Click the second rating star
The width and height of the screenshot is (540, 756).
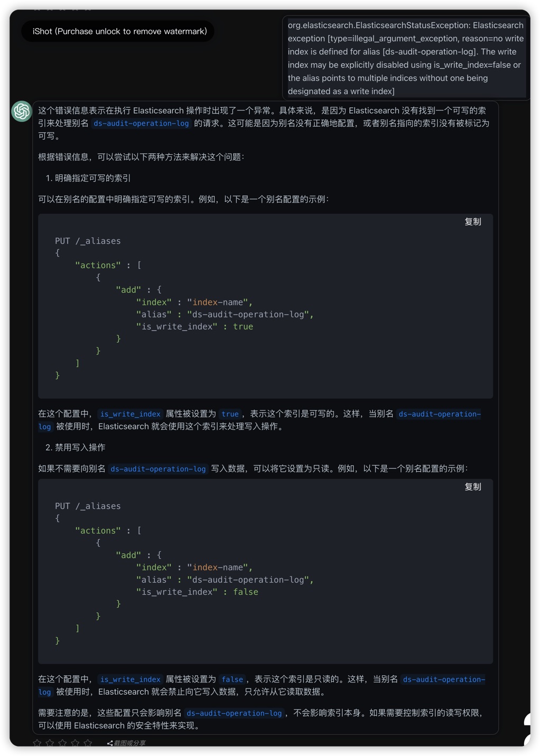coord(50,743)
